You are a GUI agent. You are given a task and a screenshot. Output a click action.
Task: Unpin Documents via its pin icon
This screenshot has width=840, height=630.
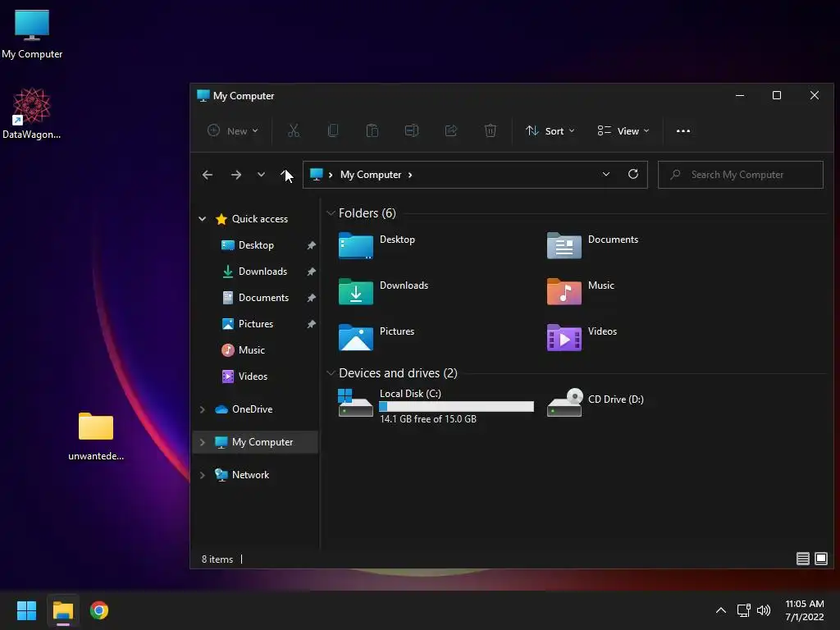[311, 298]
